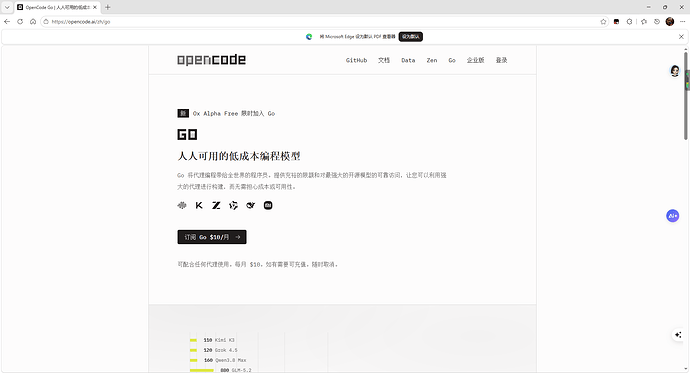690x373 pixels.
Task: Open the 企业版 enterprise nav link
Action: click(475, 60)
